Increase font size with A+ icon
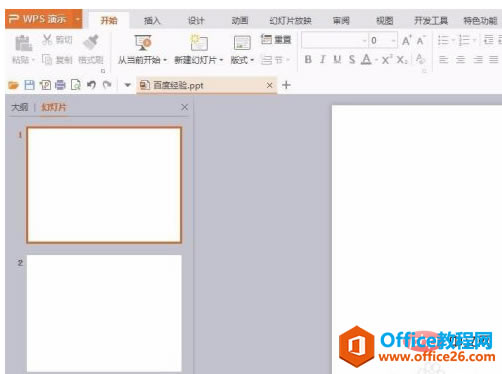The image size is (502, 374). click(406, 41)
